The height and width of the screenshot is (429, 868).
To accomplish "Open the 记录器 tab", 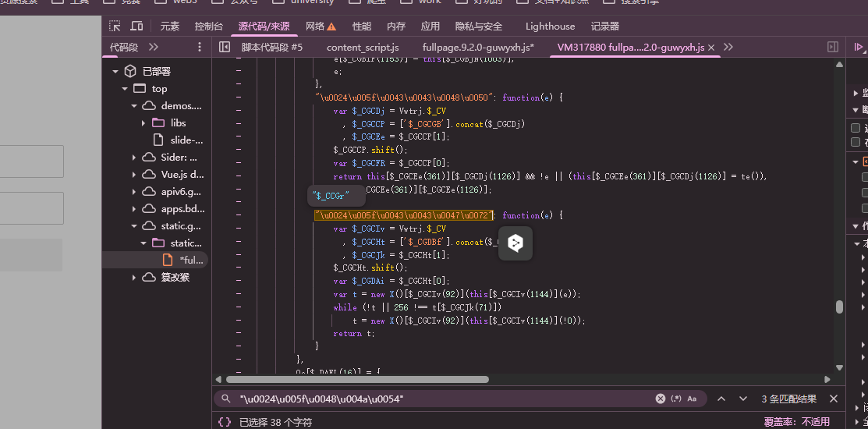I will (605, 26).
